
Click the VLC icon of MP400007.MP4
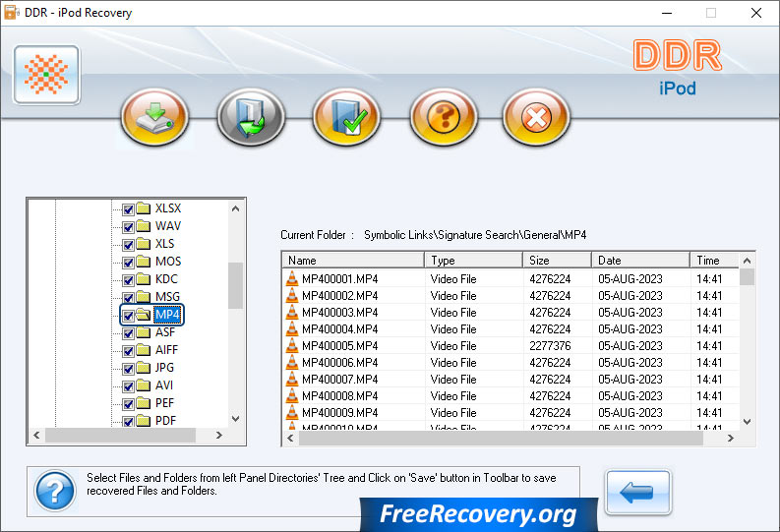[292, 379]
